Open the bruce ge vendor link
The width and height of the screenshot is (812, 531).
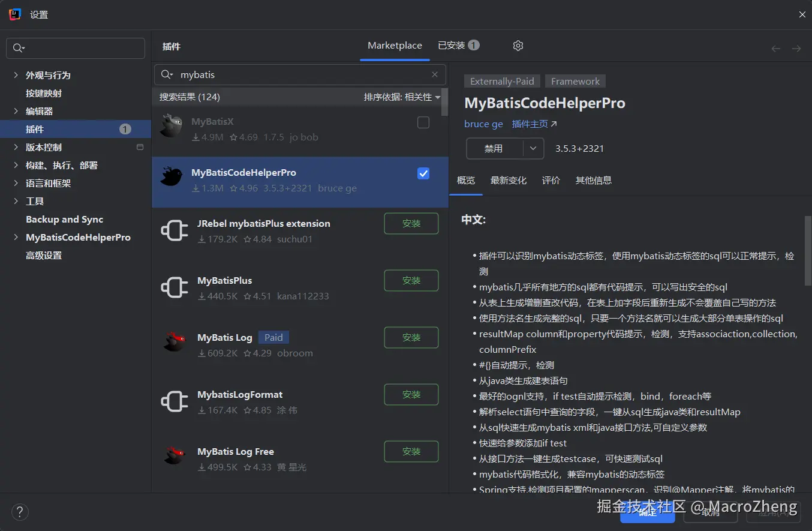(x=483, y=124)
